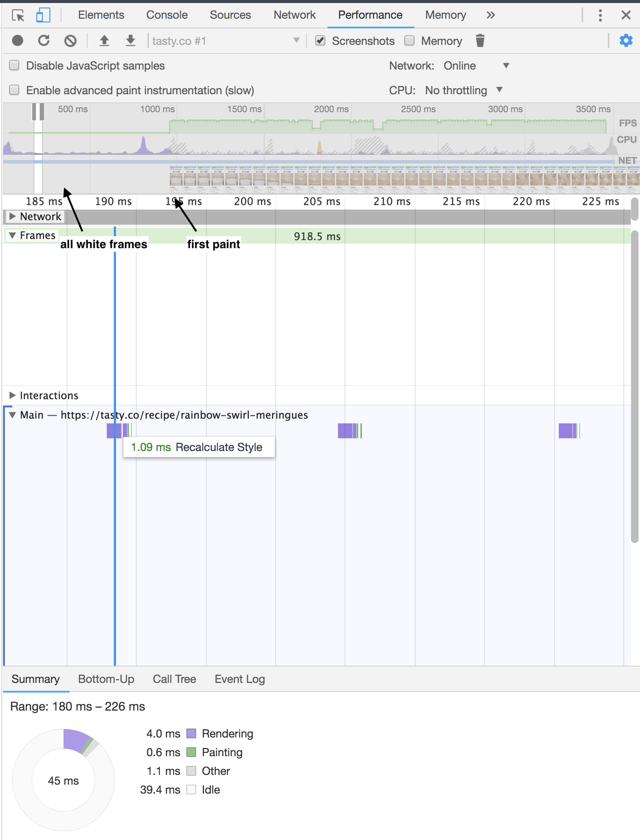
Task: Load profile using the upload arrow
Action: pyautogui.click(x=104, y=40)
